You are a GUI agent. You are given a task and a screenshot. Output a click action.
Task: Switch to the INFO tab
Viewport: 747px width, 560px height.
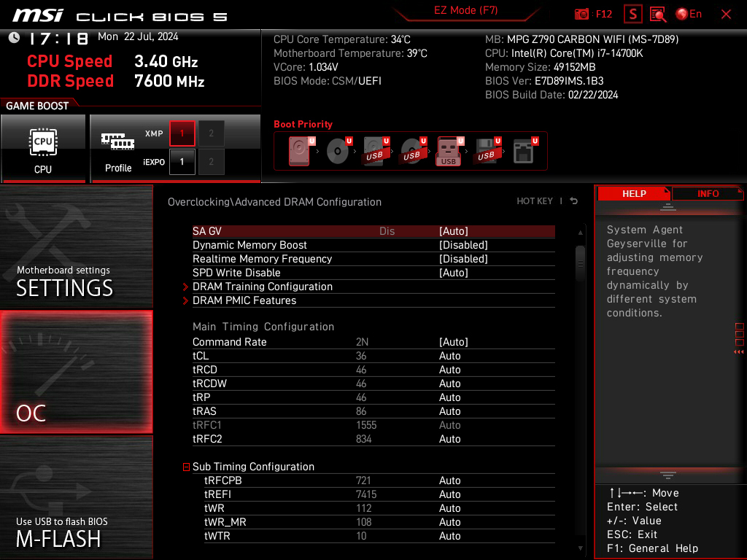pyautogui.click(x=708, y=193)
